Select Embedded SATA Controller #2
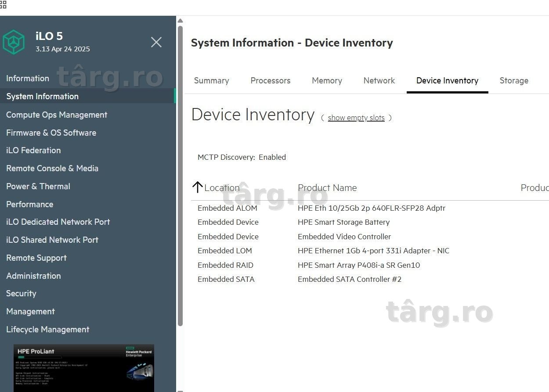The width and height of the screenshot is (549, 392). [x=350, y=279]
